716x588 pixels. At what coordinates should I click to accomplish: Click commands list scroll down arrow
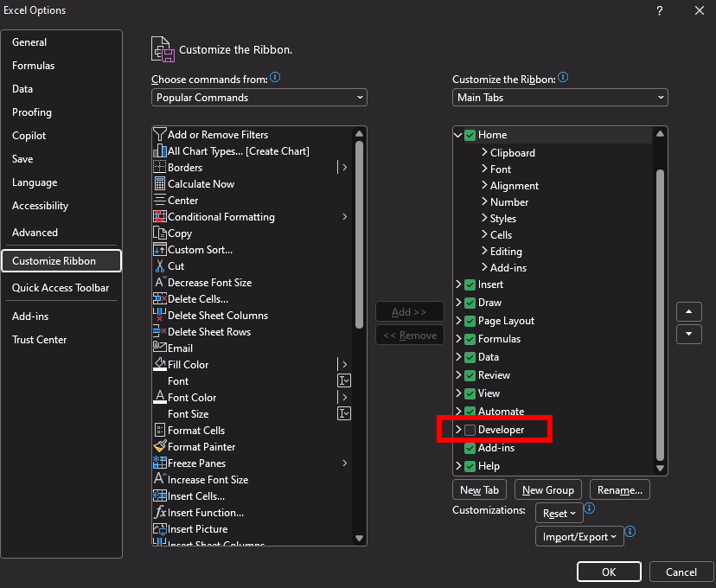pyautogui.click(x=359, y=538)
